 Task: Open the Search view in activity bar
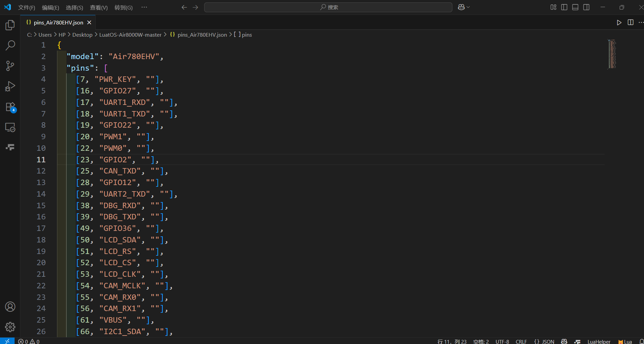10,45
